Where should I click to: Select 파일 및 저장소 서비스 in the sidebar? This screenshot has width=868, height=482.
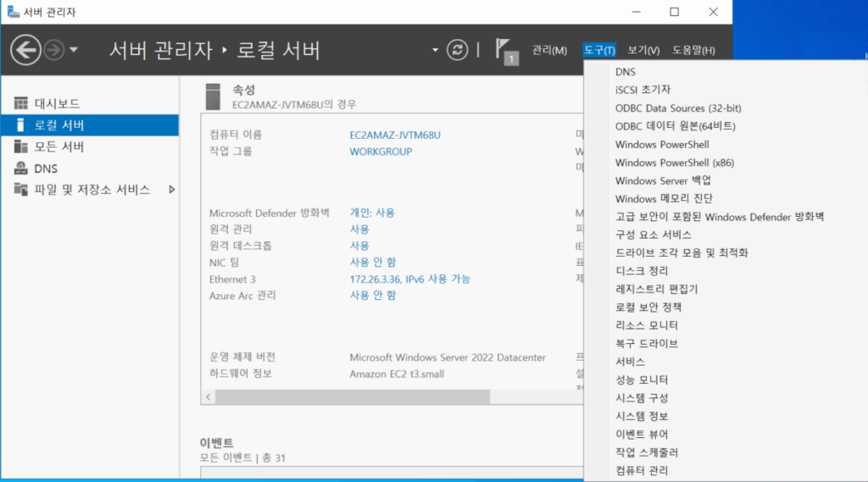click(x=90, y=190)
